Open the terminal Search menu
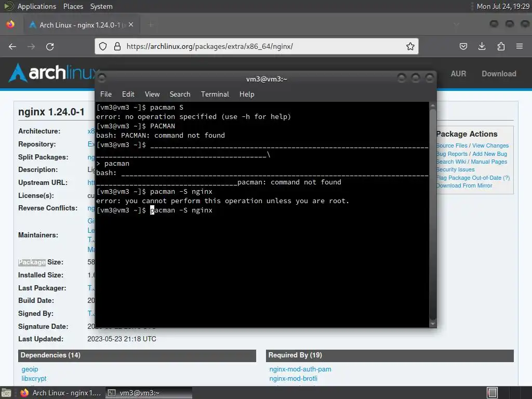Viewport: 532px width, 399px height. point(180,95)
